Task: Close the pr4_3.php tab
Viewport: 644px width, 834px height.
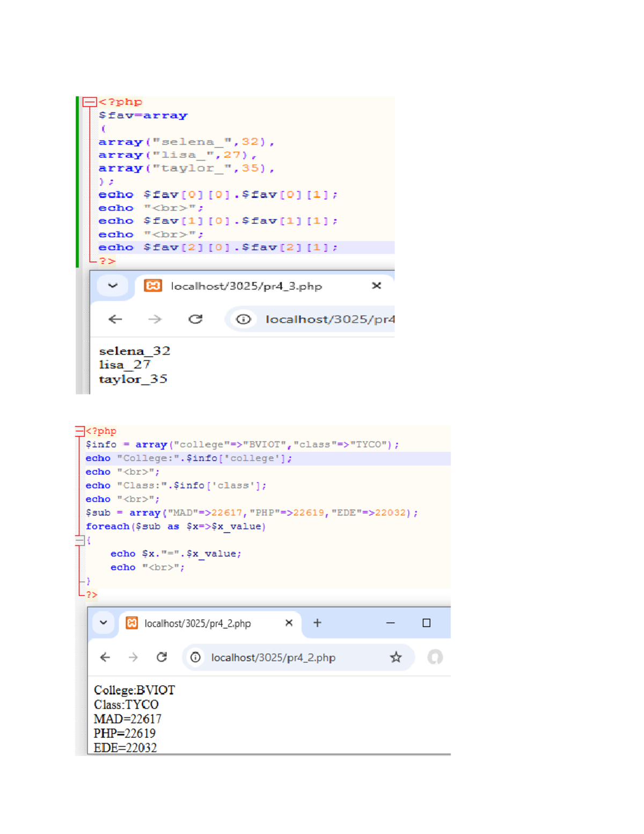Action: click(x=377, y=285)
